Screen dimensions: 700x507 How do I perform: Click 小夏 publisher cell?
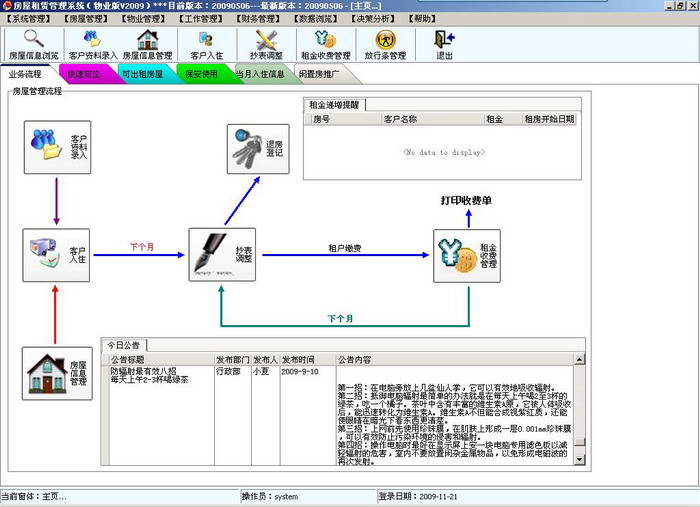pyautogui.click(x=261, y=371)
